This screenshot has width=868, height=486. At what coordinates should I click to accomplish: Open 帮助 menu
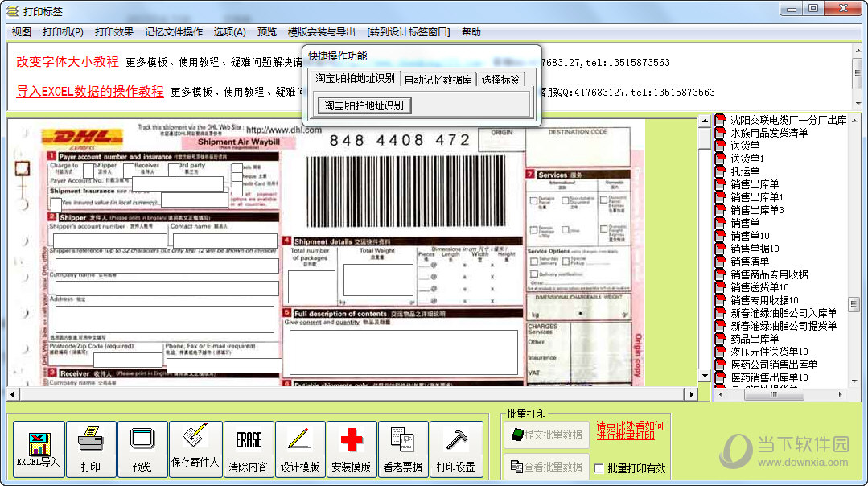[x=471, y=32]
